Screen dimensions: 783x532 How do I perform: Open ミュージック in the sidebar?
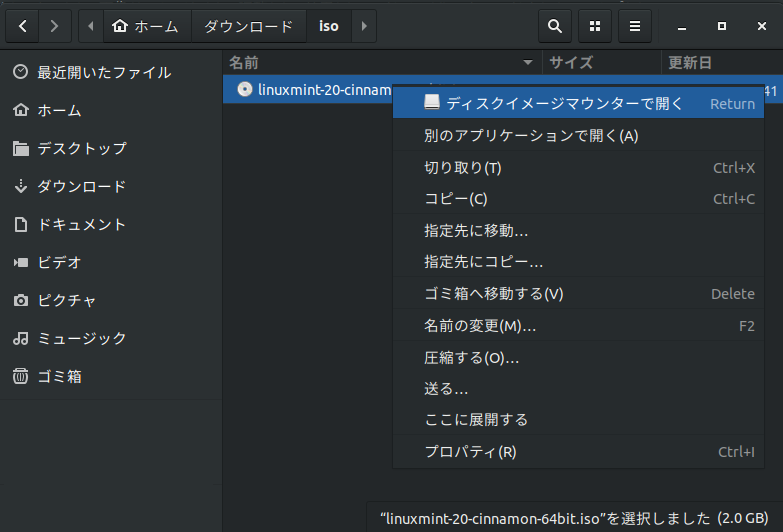[x=111, y=338]
